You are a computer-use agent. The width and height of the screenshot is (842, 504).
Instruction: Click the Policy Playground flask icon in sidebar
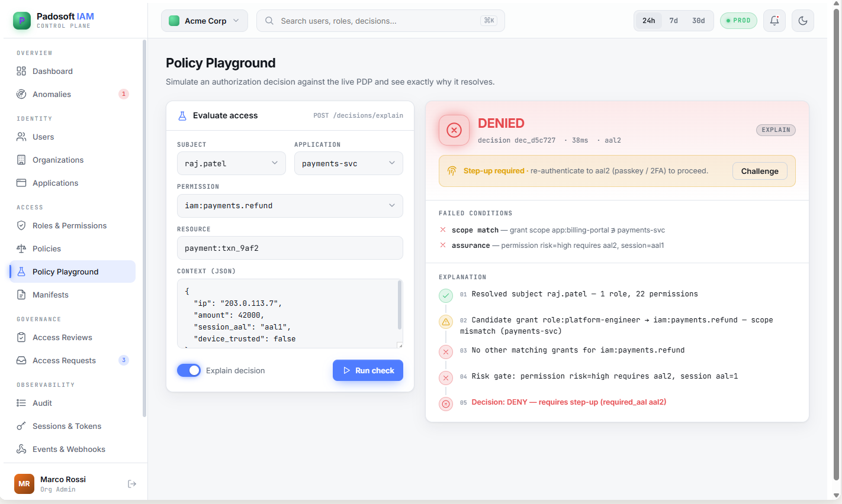21,272
